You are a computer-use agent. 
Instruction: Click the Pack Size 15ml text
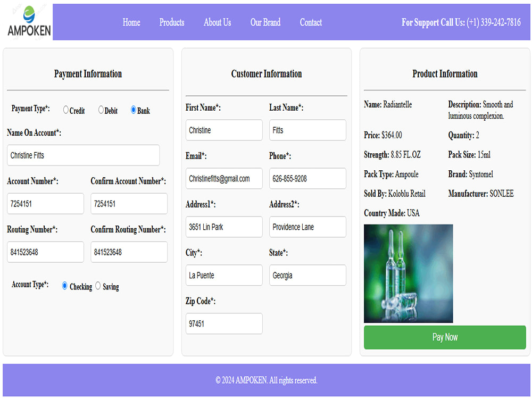[469, 155]
